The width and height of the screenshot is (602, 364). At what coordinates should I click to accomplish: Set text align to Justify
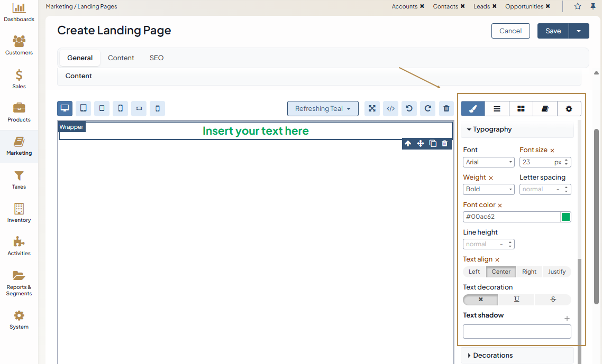[x=557, y=272]
